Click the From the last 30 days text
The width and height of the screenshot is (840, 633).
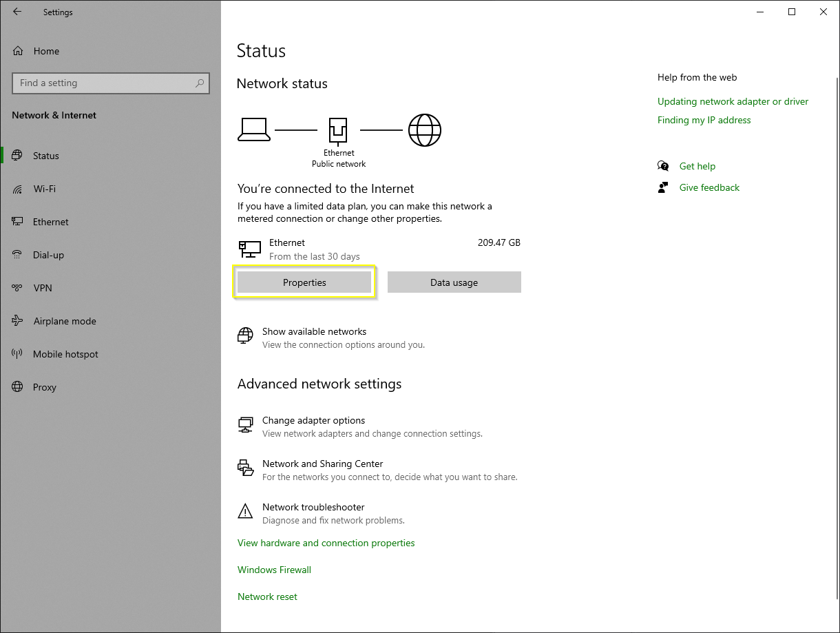pyautogui.click(x=315, y=256)
